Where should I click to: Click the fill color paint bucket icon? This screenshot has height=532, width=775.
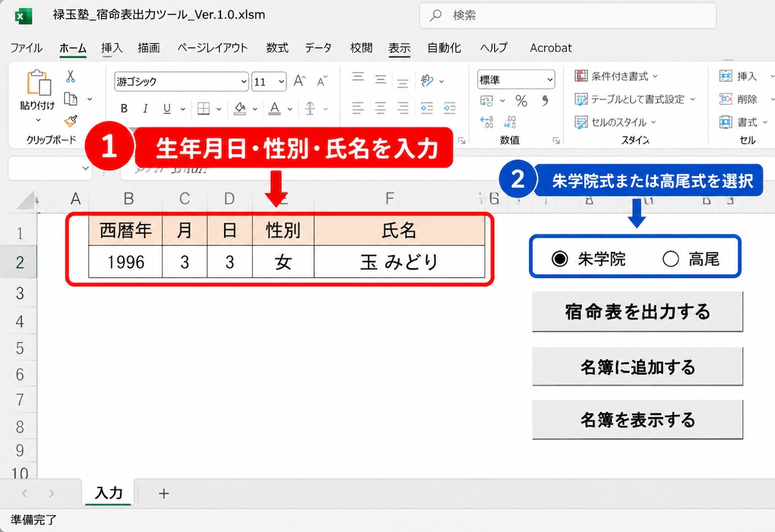coord(240,109)
